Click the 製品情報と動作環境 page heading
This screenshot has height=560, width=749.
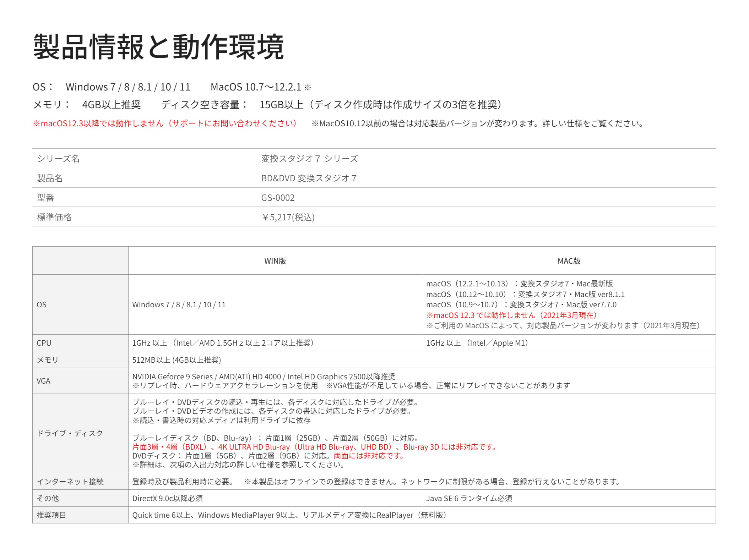158,47
